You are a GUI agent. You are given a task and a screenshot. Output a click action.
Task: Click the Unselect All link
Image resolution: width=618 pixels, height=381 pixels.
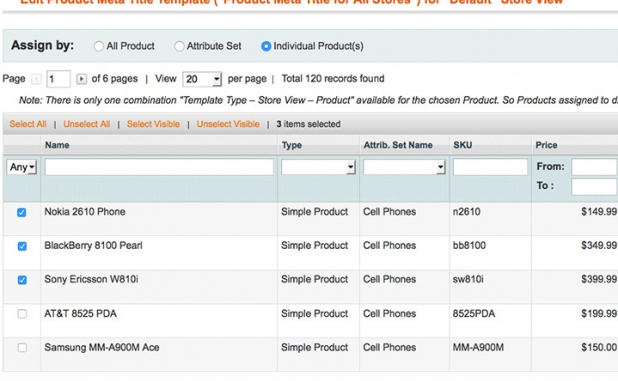pyautogui.click(x=87, y=124)
